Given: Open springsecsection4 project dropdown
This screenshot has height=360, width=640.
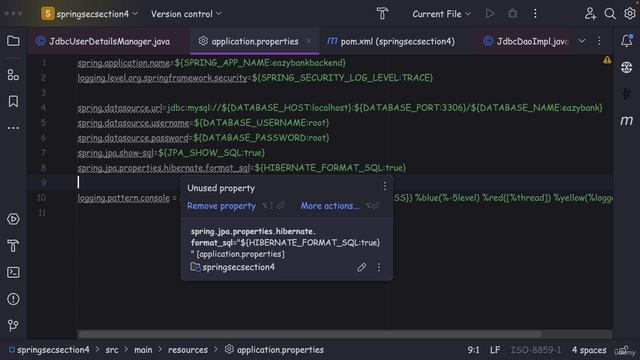Looking at the screenshot, I should [89, 14].
